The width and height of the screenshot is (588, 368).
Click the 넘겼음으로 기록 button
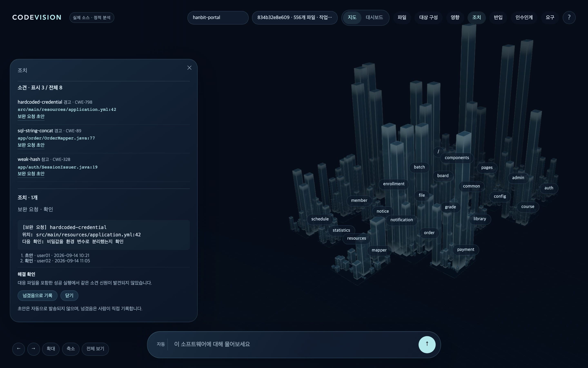coord(37,295)
